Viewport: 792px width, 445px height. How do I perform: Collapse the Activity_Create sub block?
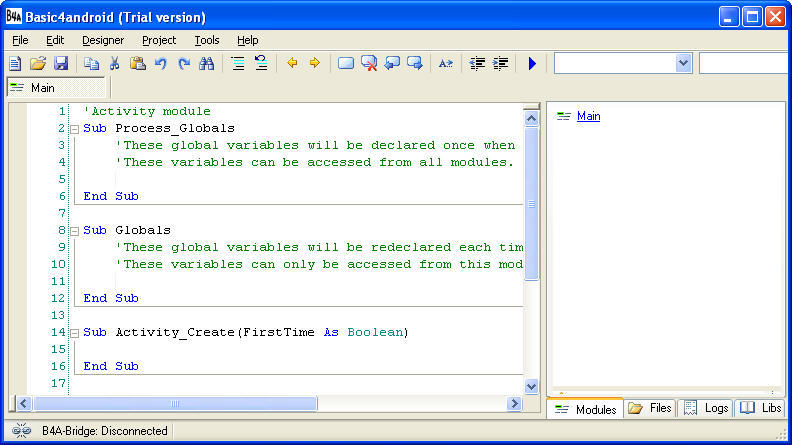pyautogui.click(x=74, y=332)
